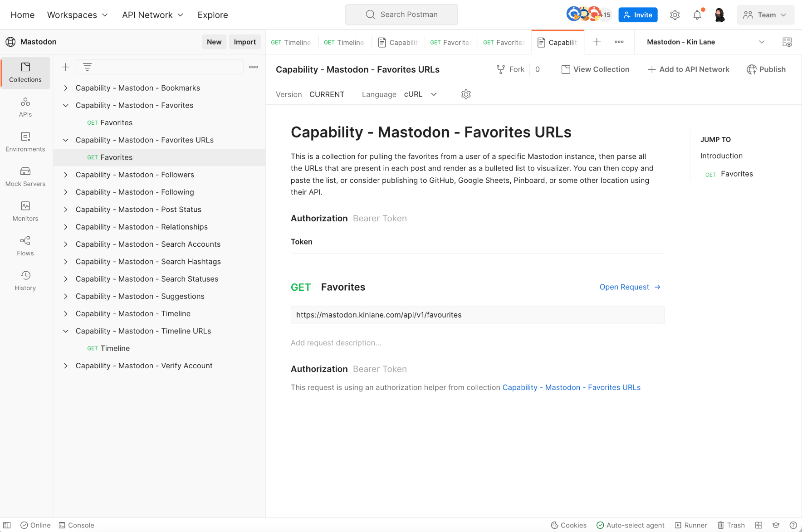Open the notifications bell
This screenshot has height=532, width=802.
tap(697, 15)
